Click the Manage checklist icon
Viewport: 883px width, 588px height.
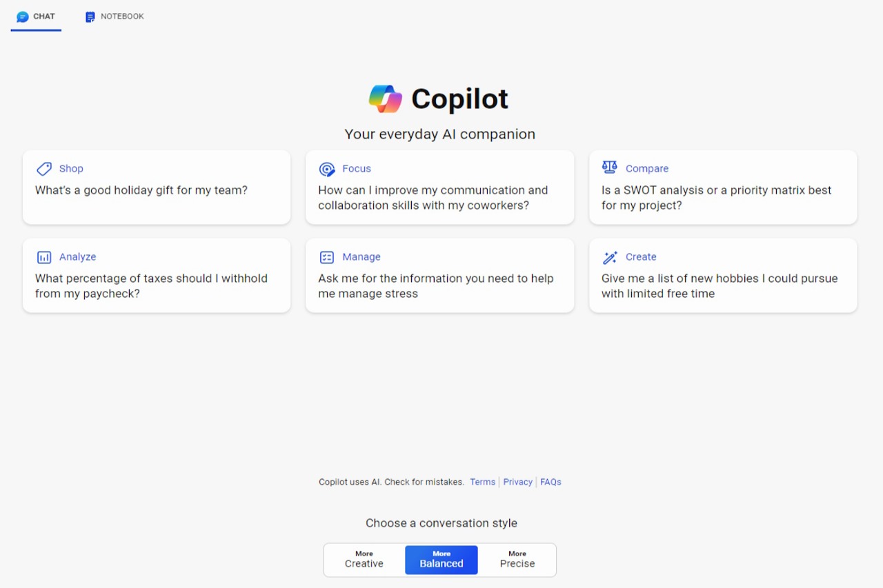pos(327,257)
